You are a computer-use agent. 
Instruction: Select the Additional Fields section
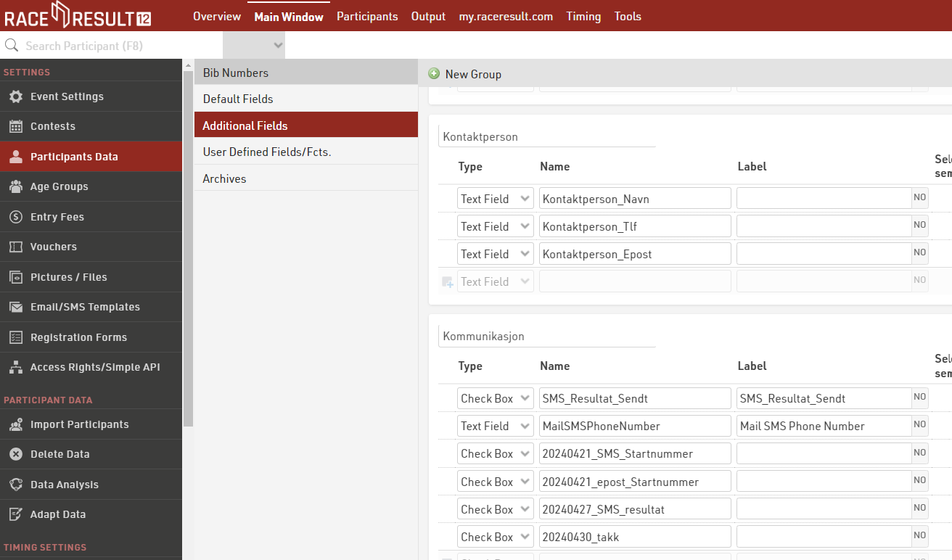pos(306,125)
